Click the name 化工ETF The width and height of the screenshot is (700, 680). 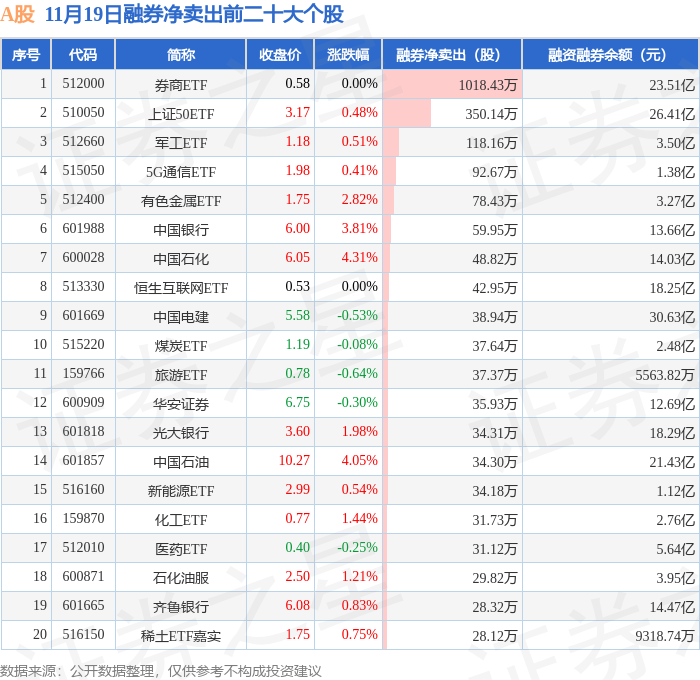tap(181, 520)
